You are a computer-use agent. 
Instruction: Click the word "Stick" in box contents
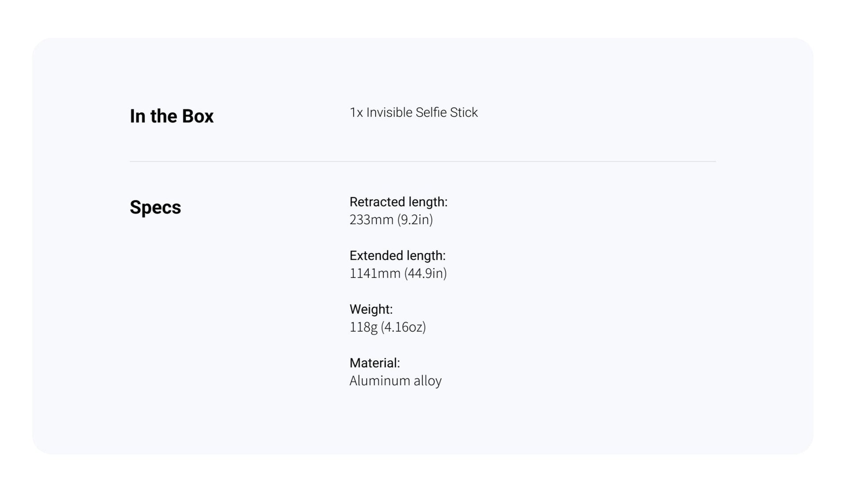click(x=464, y=113)
